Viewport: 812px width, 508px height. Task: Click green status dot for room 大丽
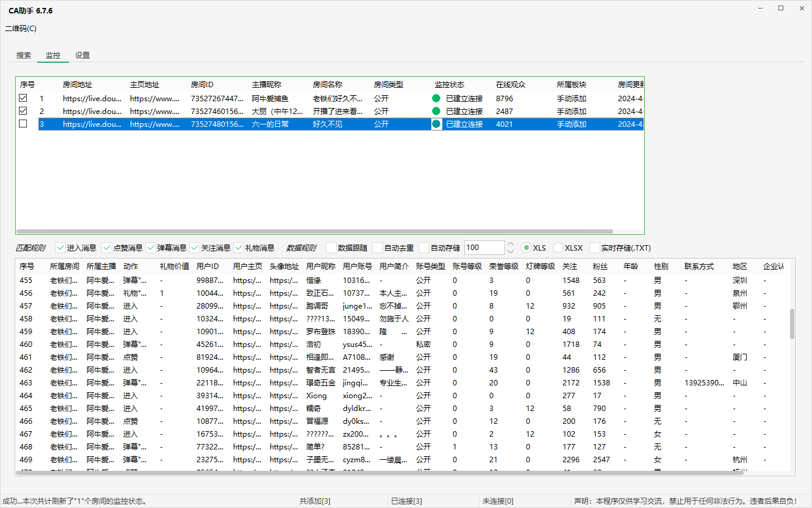click(436, 111)
